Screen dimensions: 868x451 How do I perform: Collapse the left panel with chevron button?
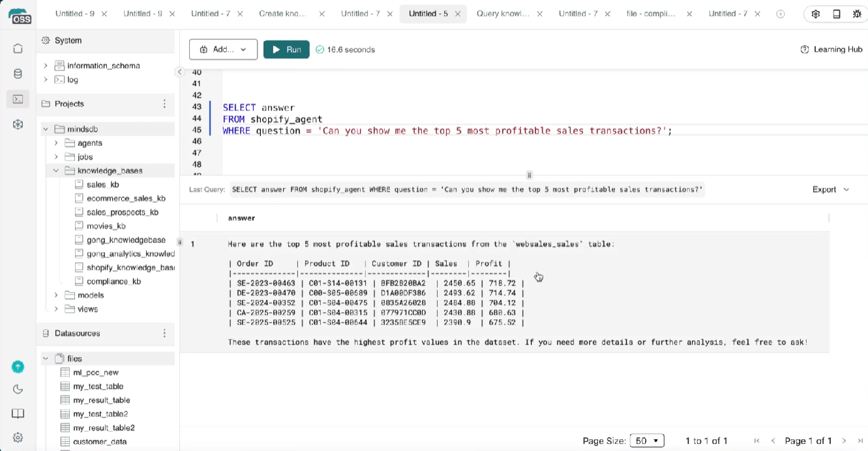point(180,72)
